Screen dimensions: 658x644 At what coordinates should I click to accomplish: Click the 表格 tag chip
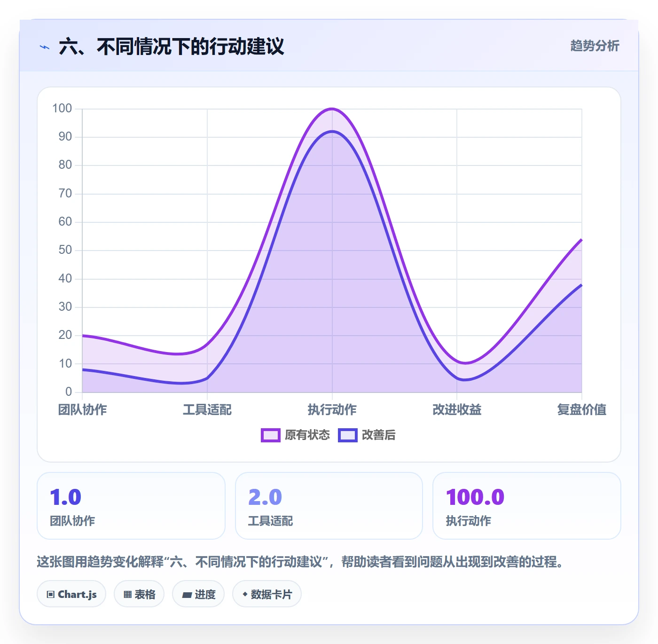[139, 594]
